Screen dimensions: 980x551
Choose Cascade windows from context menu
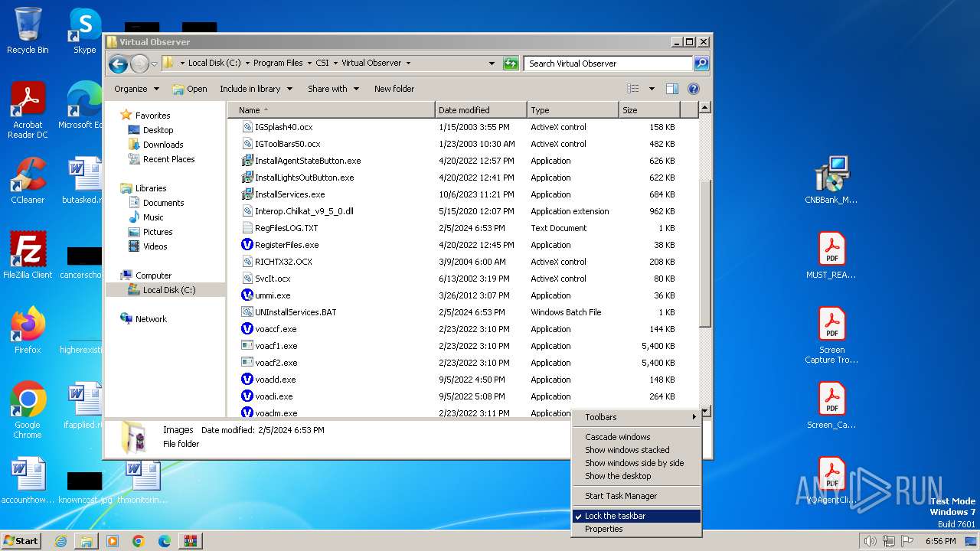pyautogui.click(x=636, y=437)
